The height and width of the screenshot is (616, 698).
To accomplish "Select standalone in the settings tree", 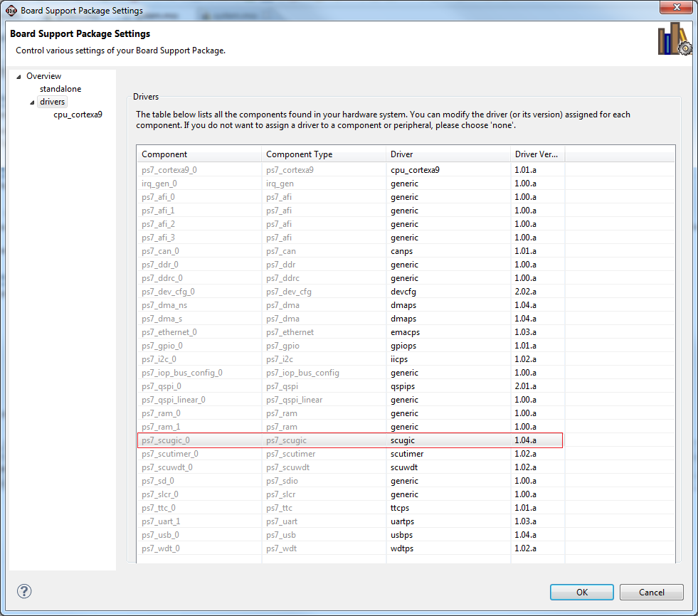I will [60, 89].
